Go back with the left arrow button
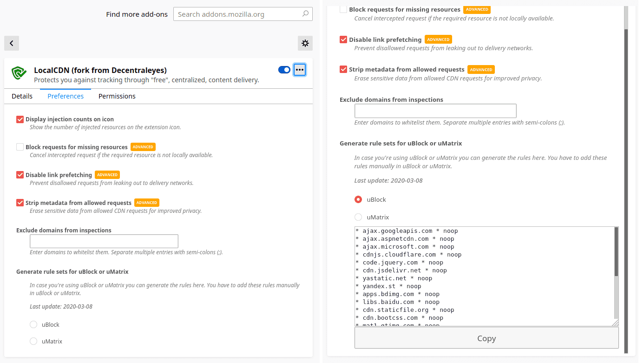Image resolution: width=644 pixels, height=363 pixels. pos(12,43)
